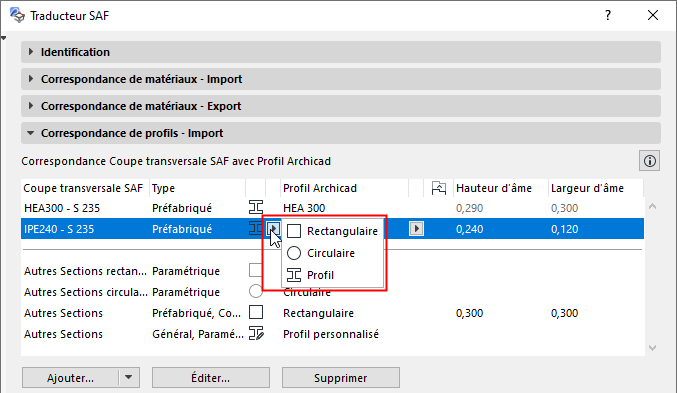677x393 pixels.
Task: Click the 0,120 web width value
Action: [564, 229]
